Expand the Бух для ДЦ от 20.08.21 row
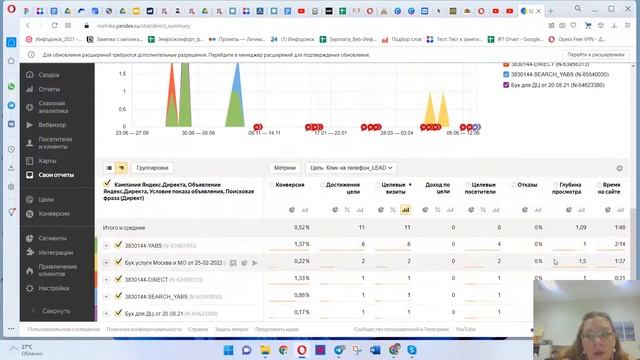This screenshot has height=360, width=640. (x=106, y=314)
